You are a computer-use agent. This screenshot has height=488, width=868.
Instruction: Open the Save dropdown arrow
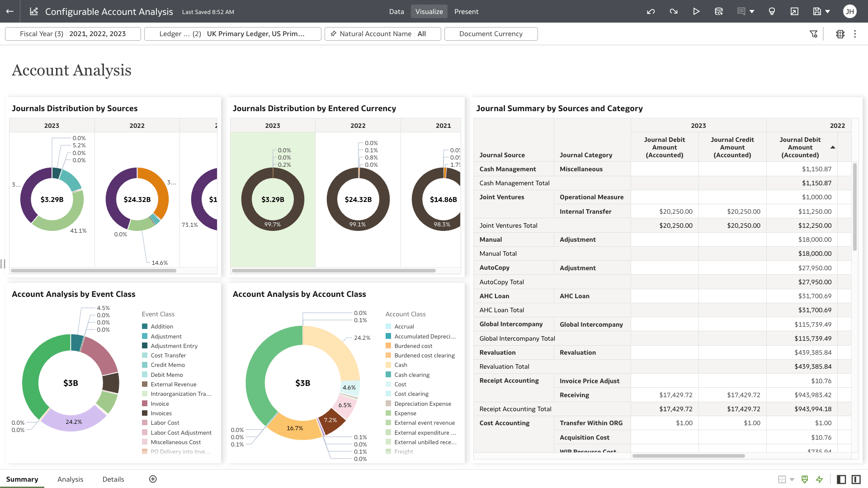coord(828,11)
